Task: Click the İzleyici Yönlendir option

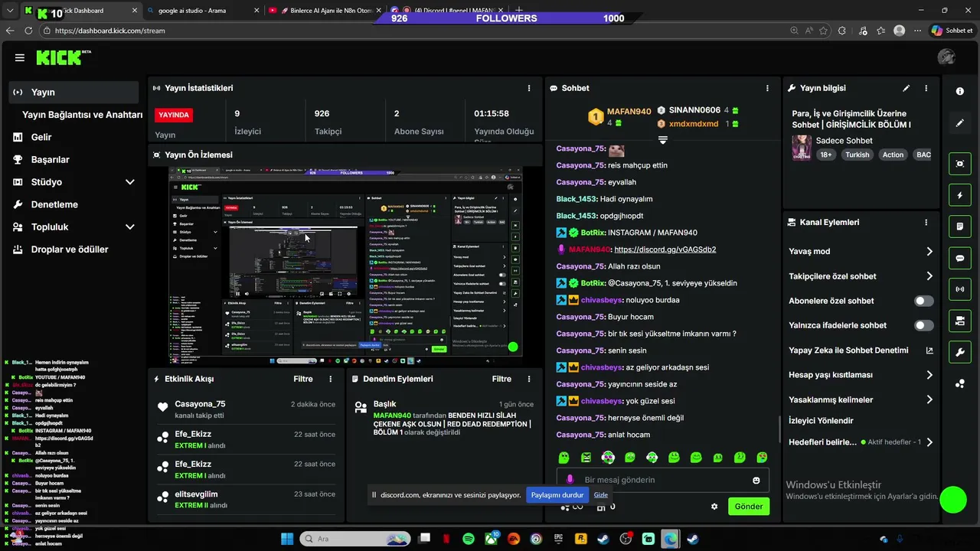Action: pos(821,421)
